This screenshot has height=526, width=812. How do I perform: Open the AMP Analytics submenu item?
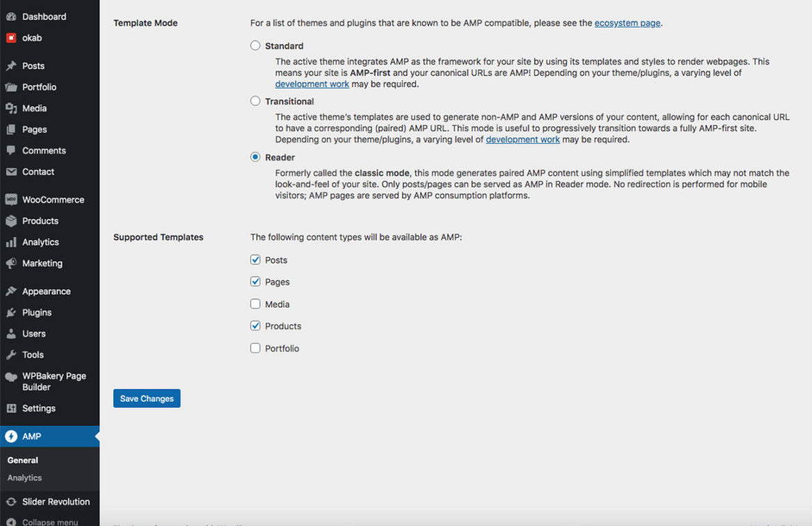[25, 478]
